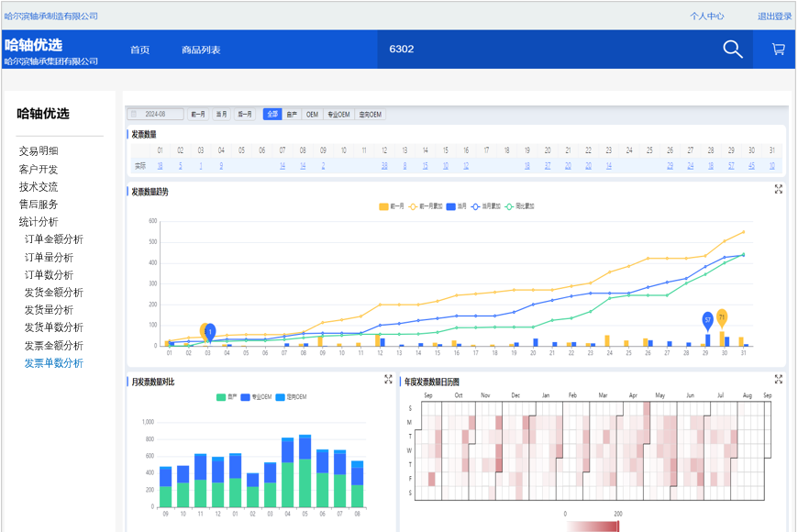Click invoice count 9 under day 04
The image size is (798, 532).
pos(221,166)
